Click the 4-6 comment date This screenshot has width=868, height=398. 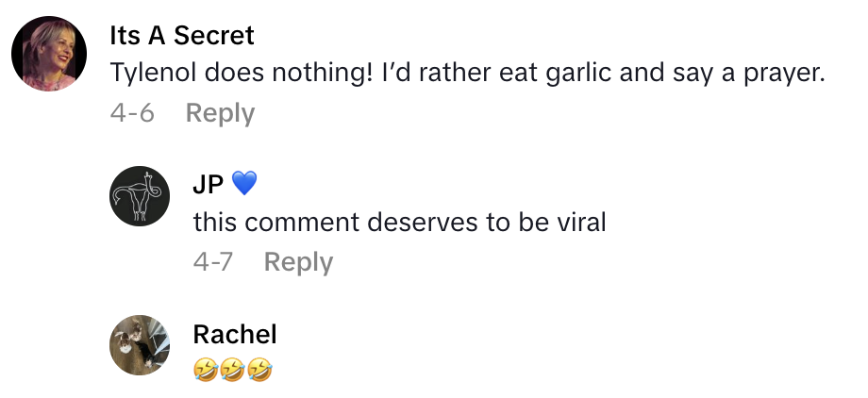click(x=131, y=113)
